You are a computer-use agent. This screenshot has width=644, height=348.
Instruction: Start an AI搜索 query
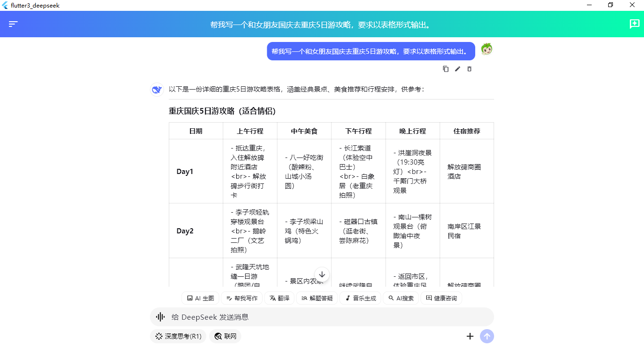click(401, 298)
